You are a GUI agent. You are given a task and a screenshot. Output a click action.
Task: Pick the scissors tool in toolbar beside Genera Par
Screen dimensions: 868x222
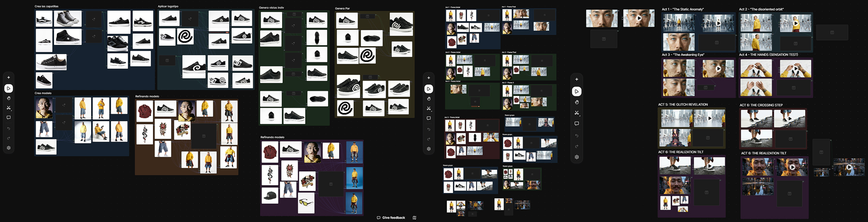click(428, 109)
